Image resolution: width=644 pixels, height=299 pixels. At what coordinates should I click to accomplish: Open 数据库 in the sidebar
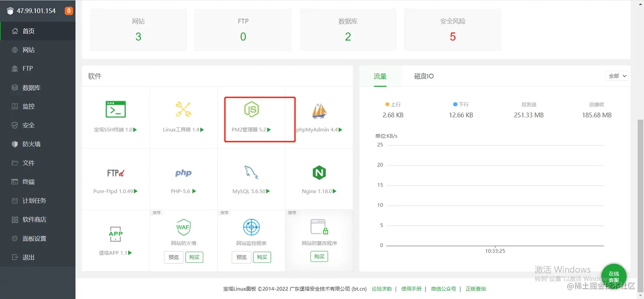pos(38,88)
